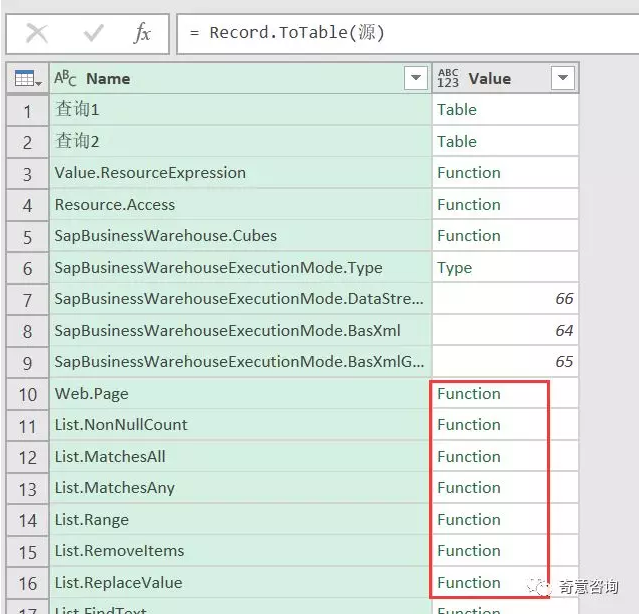
Task: Open the Function value for List.RemoveItems
Action: [469, 551]
